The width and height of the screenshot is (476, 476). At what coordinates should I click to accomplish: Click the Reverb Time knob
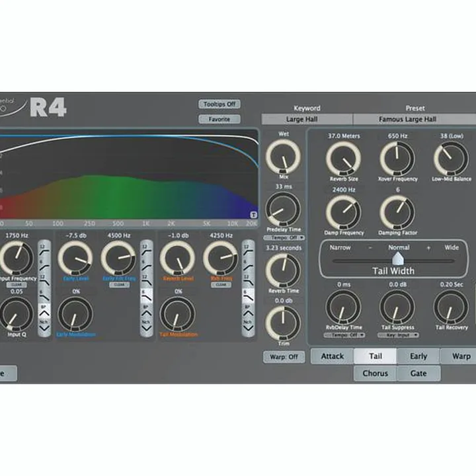(x=283, y=271)
